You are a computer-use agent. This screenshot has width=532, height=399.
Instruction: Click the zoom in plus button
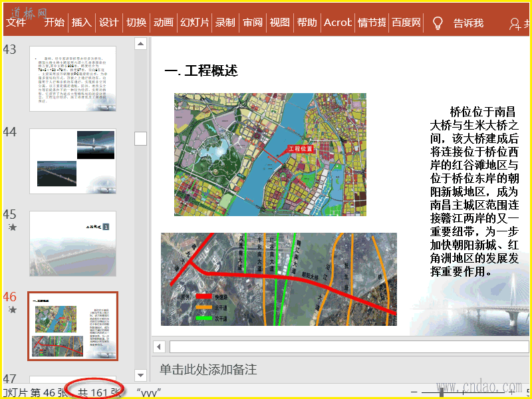tap(512, 392)
